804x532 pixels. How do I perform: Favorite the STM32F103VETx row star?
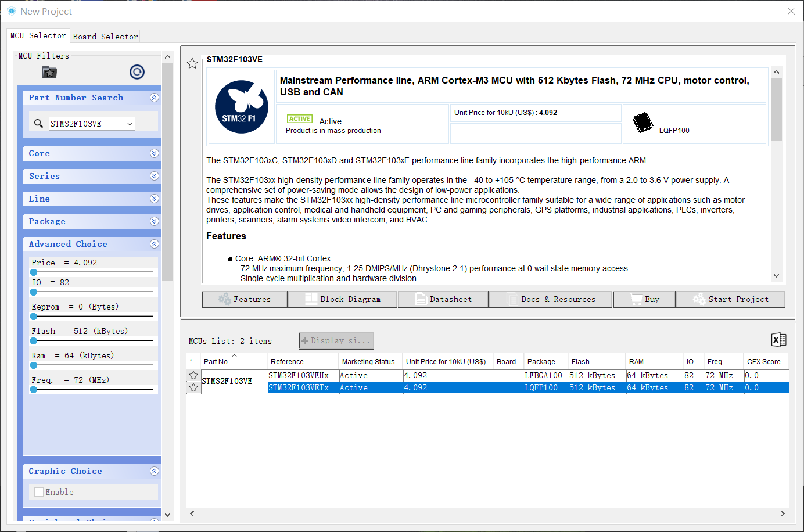[193, 387]
